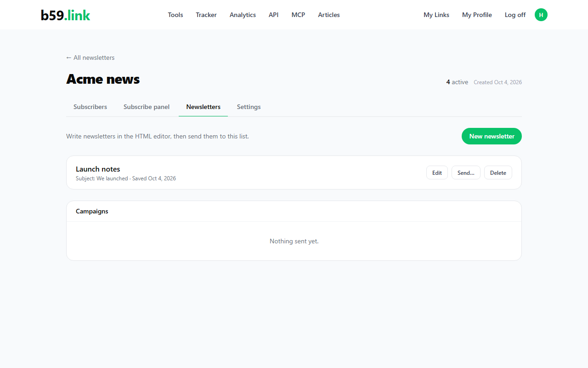Click the Acme news heading
588x368 pixels.
tap(103, 79)
